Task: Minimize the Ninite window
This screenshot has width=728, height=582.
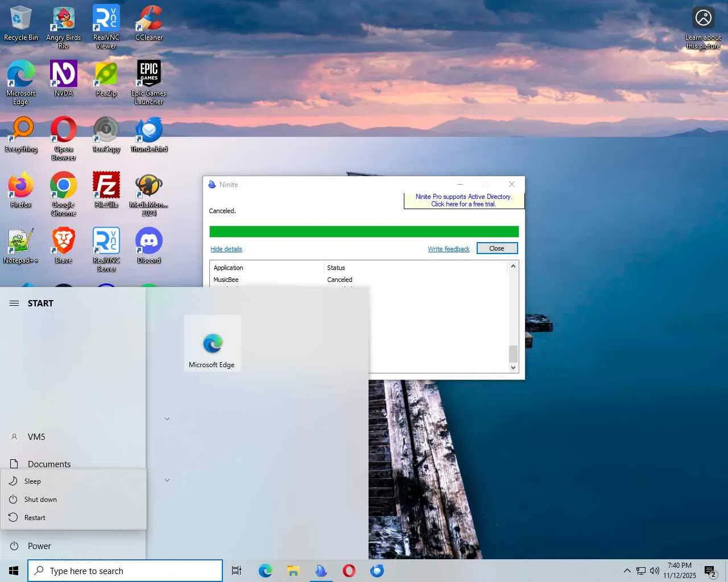Action: click(460, 184)
